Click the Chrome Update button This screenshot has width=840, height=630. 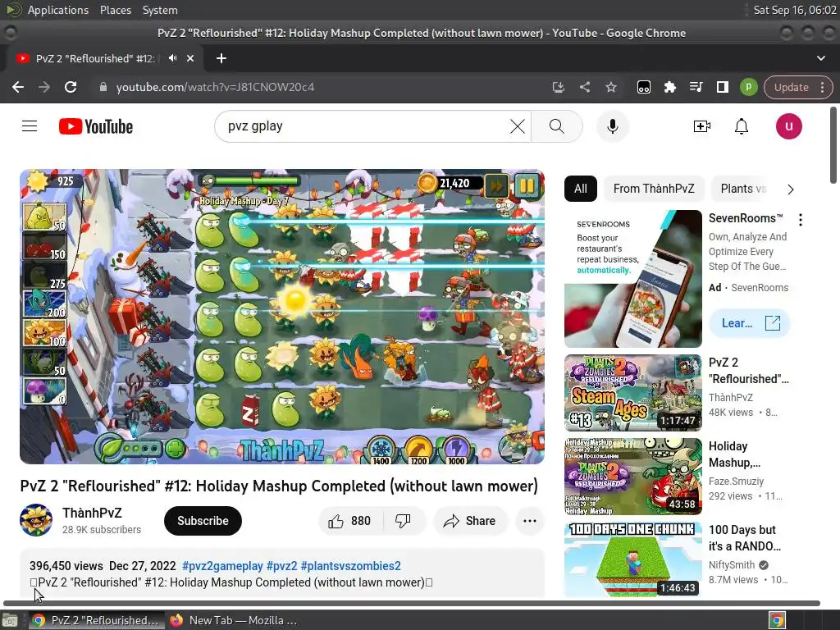(x=792, y=87)
